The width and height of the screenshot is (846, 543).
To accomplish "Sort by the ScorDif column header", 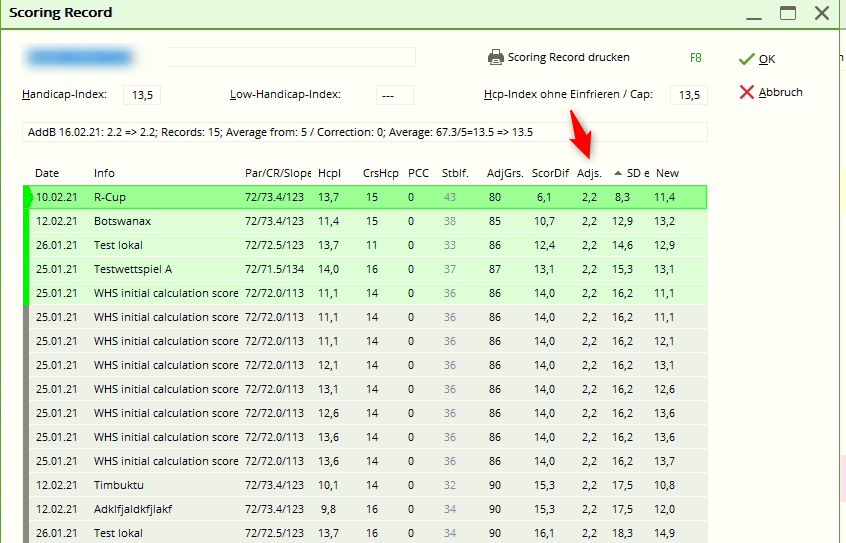I will pyautogui.click(x=550, y=173).
